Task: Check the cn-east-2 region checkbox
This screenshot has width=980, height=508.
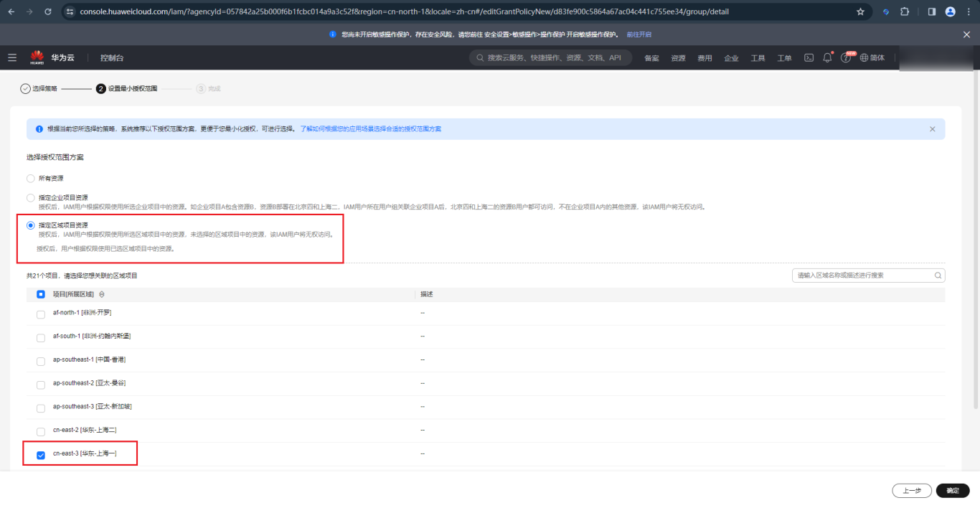Action: pyautogui.click(x=41, y=431)
